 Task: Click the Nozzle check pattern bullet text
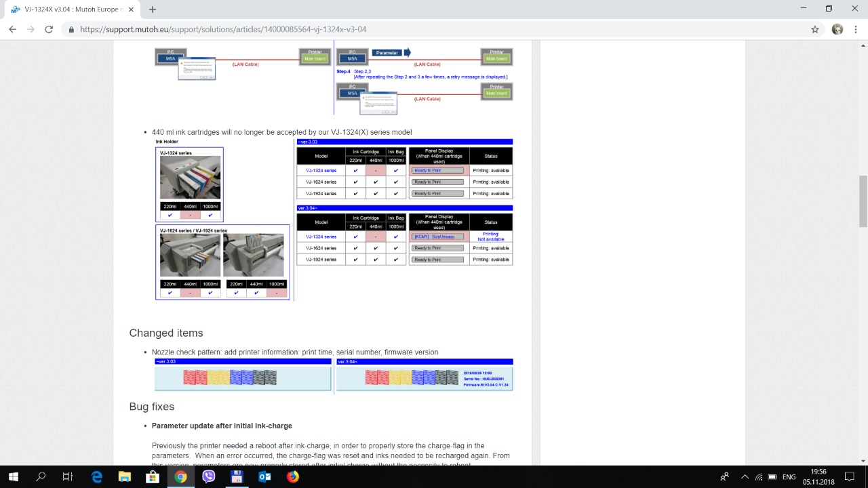click(295, 352)
